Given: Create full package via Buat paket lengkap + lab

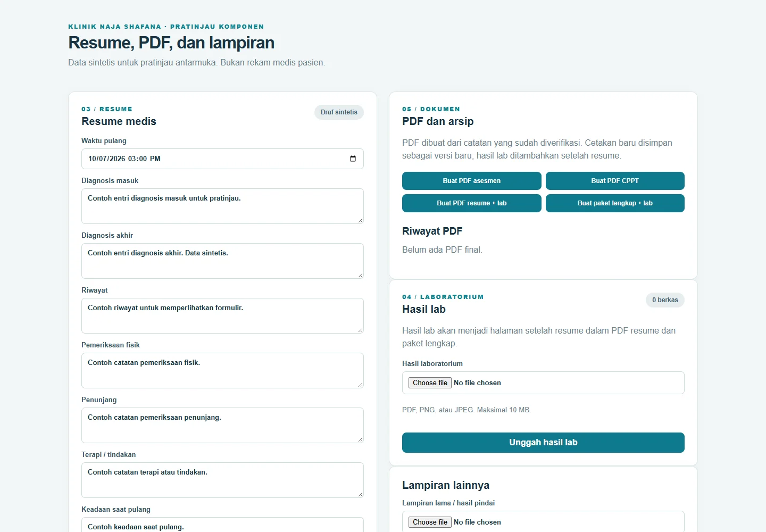Looking at the screenshot, I should coord(615,203).
